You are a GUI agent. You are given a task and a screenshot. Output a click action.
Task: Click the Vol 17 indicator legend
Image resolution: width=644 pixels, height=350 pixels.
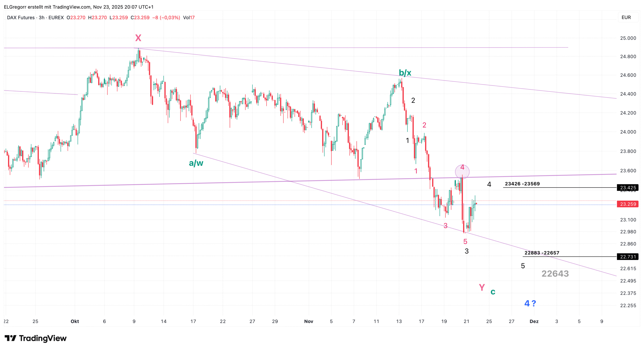pyautogui.click(x=189, y=17)
